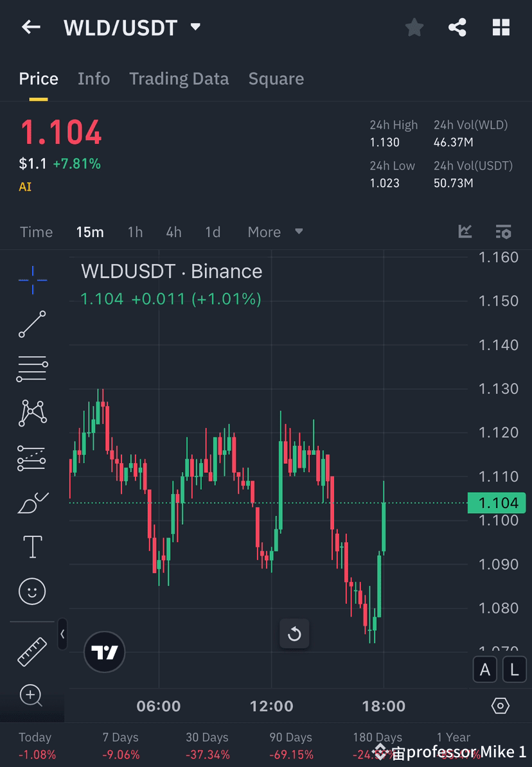Select the trend line drawing tool
The height and width of the screenshot is (767, 532).
(32, 324)
